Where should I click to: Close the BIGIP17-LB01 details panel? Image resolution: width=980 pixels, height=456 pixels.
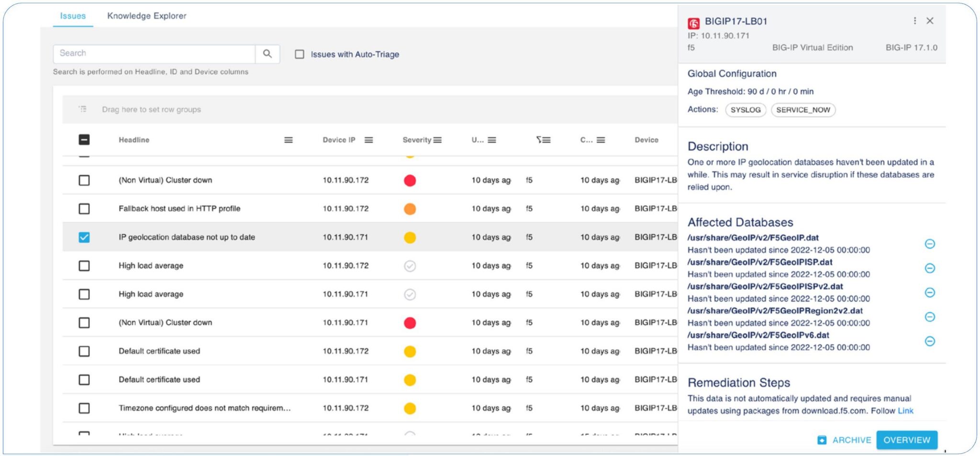930,21
